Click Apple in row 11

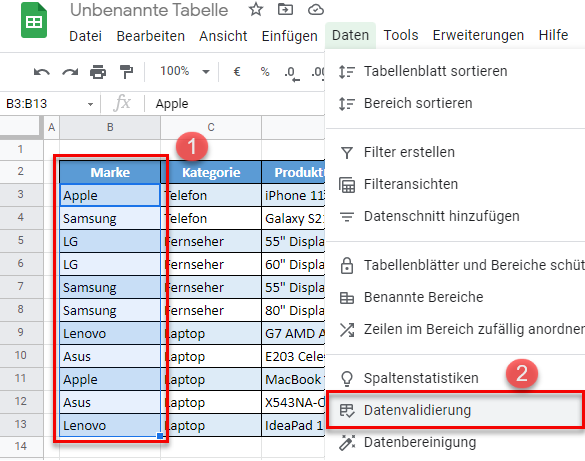click(x=110, y=379)
